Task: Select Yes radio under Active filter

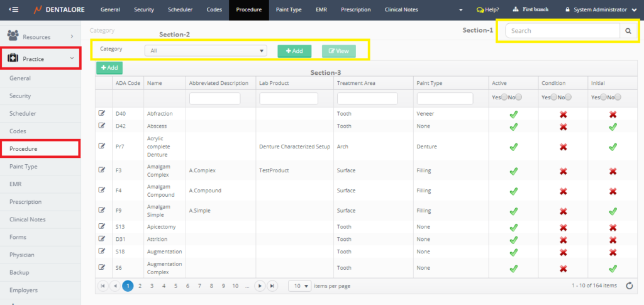Action: coord(503,97)
